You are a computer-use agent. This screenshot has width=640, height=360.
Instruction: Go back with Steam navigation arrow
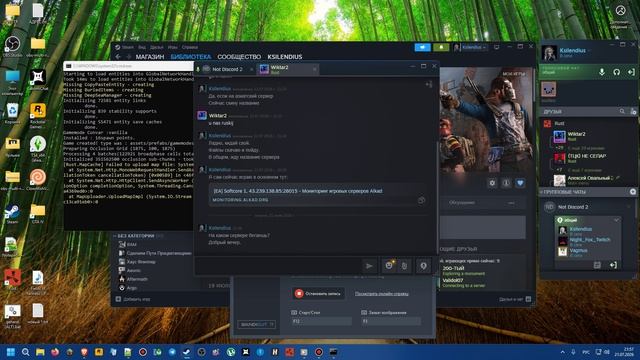coord(118,57)
